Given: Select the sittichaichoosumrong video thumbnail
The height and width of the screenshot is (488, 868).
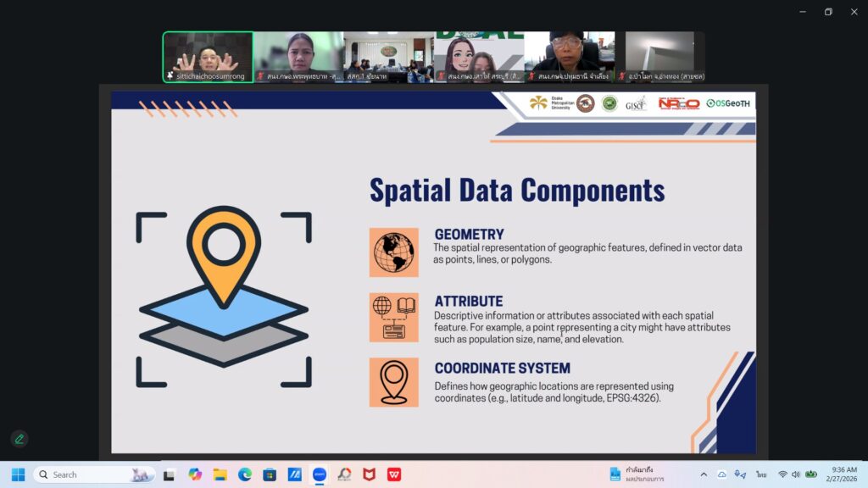Looking at the screenshot, I should point(208,57).
